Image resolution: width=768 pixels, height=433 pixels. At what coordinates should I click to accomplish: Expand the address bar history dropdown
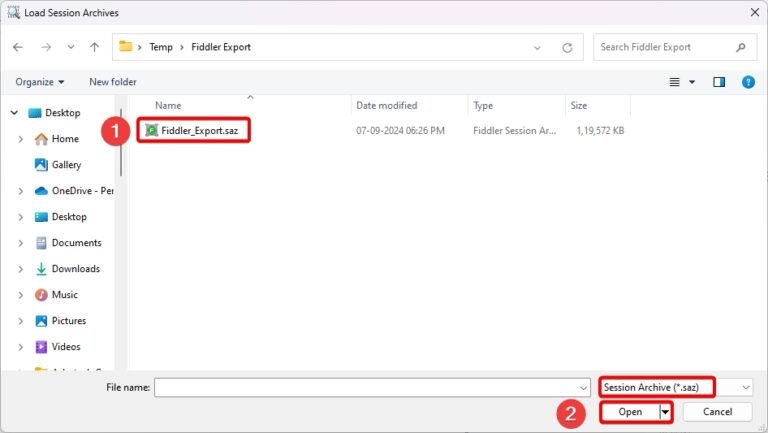click(537, 48)
